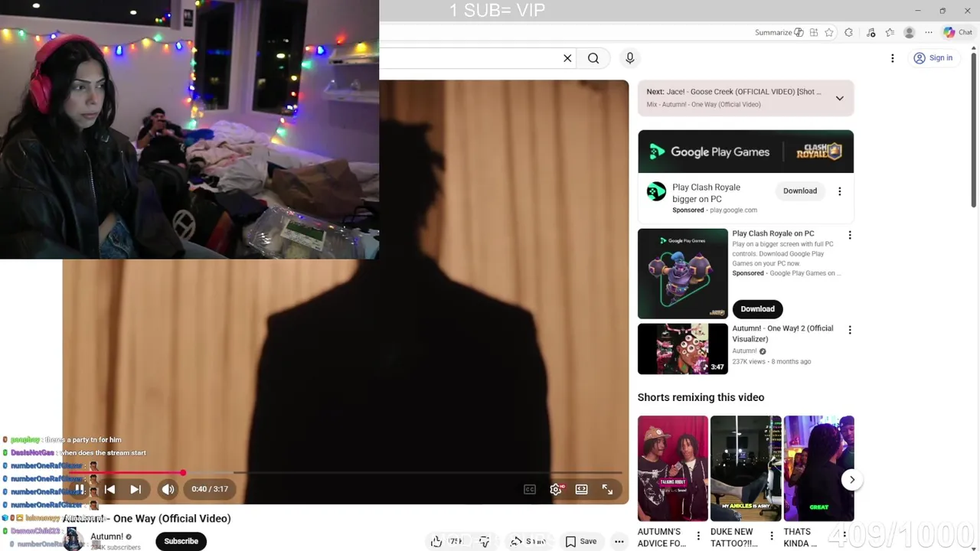Click the Shorts remixing this video heading
Viewport: 980px width, 551px height.
(701, 397)
